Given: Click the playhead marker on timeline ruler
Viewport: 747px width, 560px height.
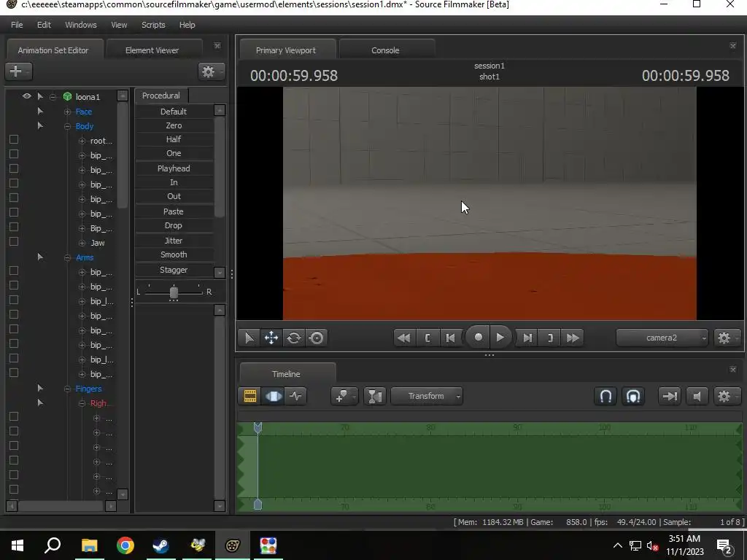Looking at the screenshot, I should click(x=258, y=427).
